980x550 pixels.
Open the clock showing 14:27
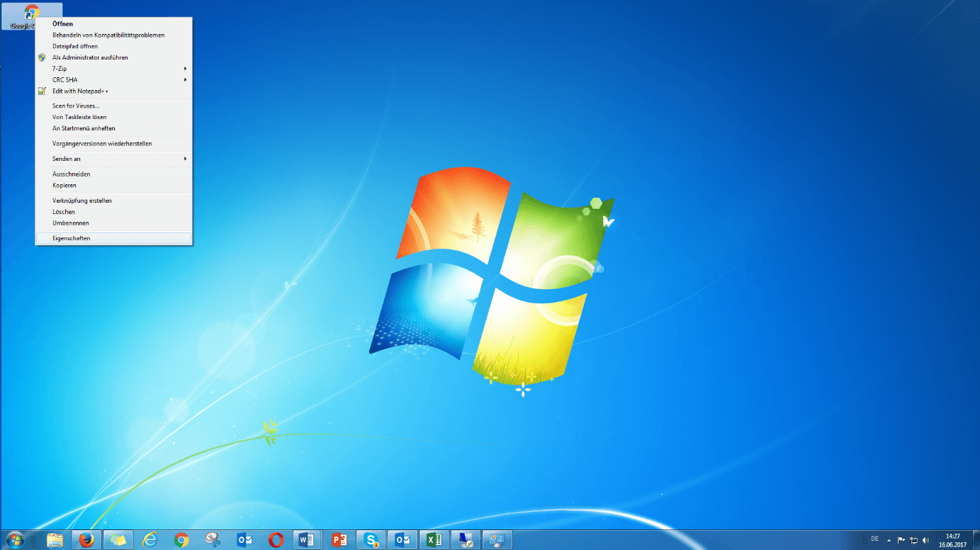pos(952,540)
